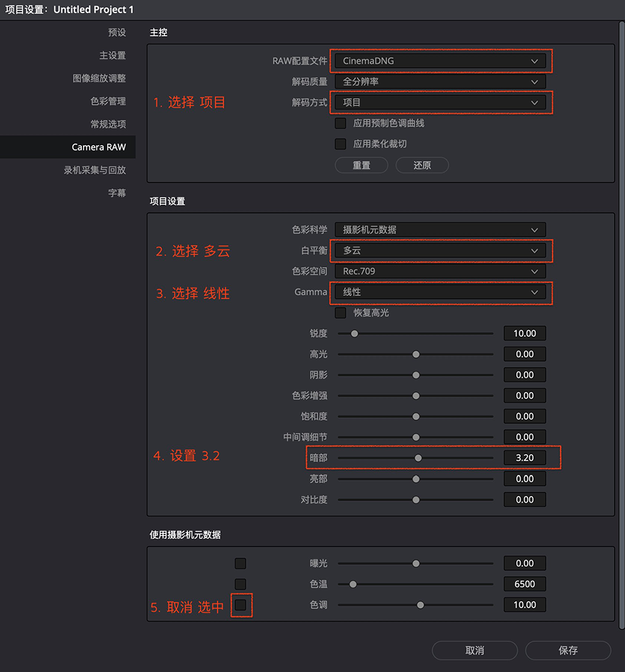The height and width of the screenshot is (672, 625).
Task: Open the 色彩空间 dropdown set to Rec.709
Action: coord(441,271)
